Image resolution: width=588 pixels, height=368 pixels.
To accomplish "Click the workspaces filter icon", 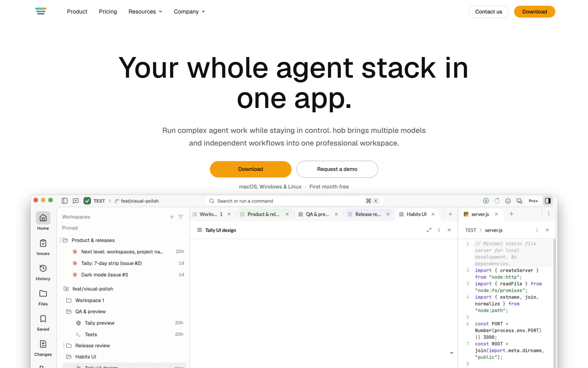I will coord(181,217).
